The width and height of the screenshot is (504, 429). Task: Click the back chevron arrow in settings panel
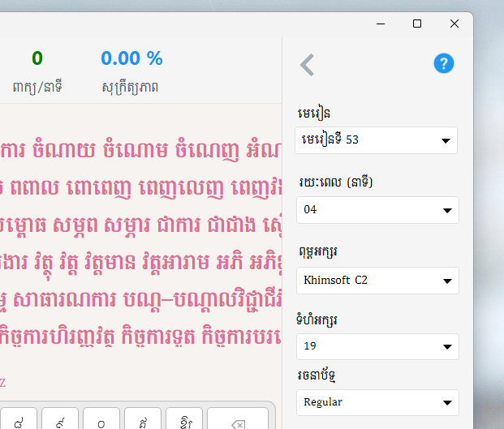307,65
